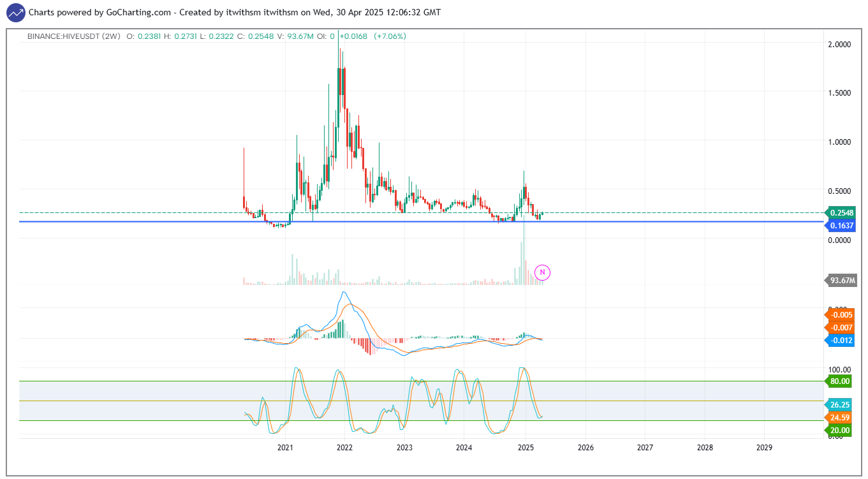Click the 100.00 stochastic axis label
The height and width of the screenshot is (479, 868).
(x=839, y=370)
